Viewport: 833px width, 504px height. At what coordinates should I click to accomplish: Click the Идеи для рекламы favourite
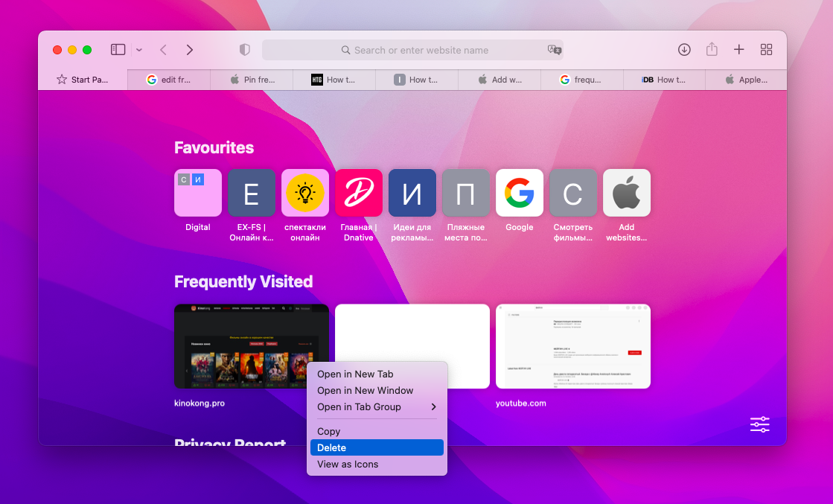(412, 192)
